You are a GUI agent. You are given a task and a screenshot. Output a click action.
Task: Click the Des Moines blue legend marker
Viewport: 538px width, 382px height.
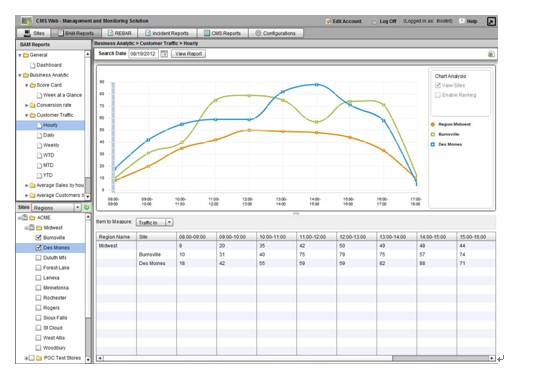click(x=433, y=144)
